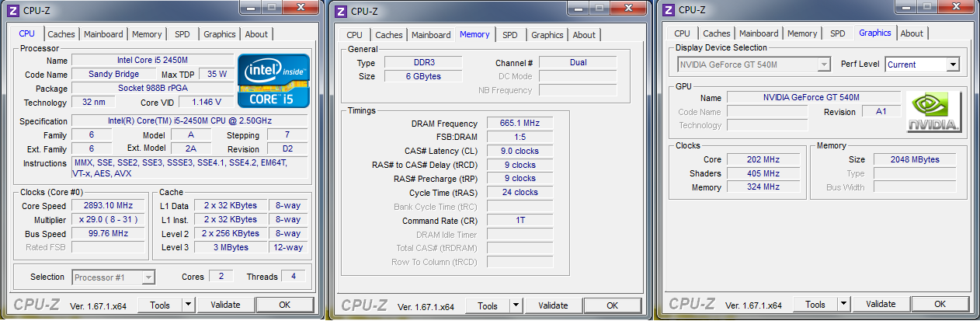Image resolution: width=980 pixels, height=321 pixels.
Task: Click the Bus Speed value 99.76 MHz
Action: coord(108,234)
